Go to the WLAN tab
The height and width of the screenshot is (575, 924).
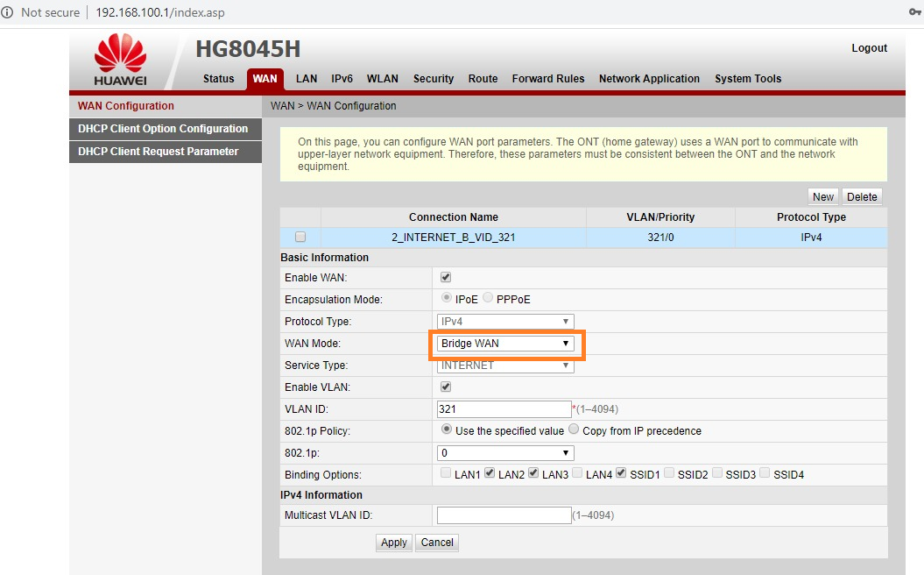383,78
